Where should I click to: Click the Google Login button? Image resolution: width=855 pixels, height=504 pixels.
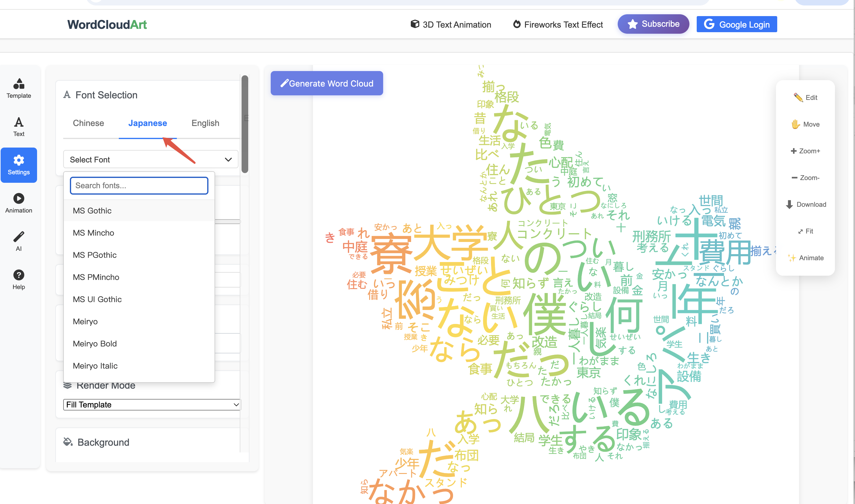point(737,25)
